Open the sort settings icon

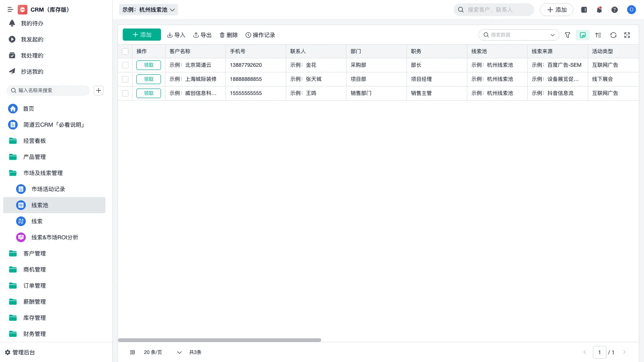598,35
